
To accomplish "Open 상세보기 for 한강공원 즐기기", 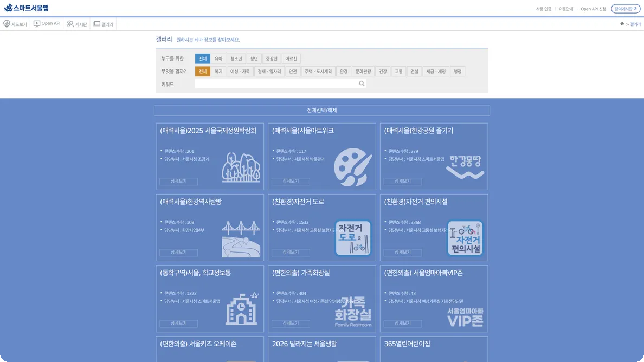I will 402,181.
